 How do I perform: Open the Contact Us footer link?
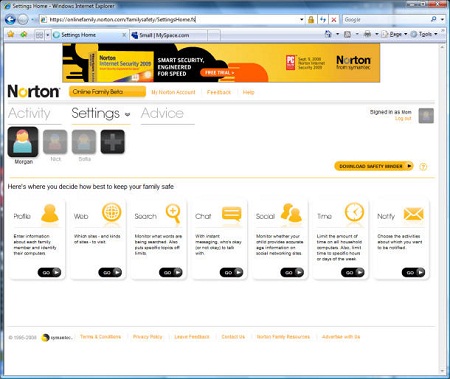[x=233, y=337]
